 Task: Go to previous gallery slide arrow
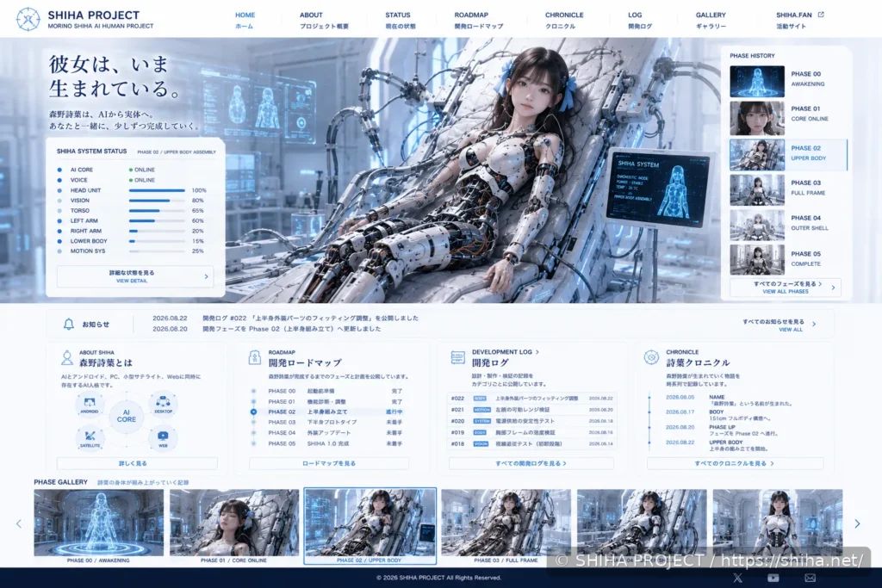[19, 523]
